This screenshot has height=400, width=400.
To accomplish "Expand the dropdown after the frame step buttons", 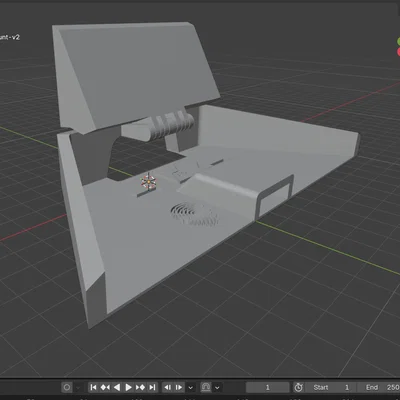I will (x=191, y=387).
